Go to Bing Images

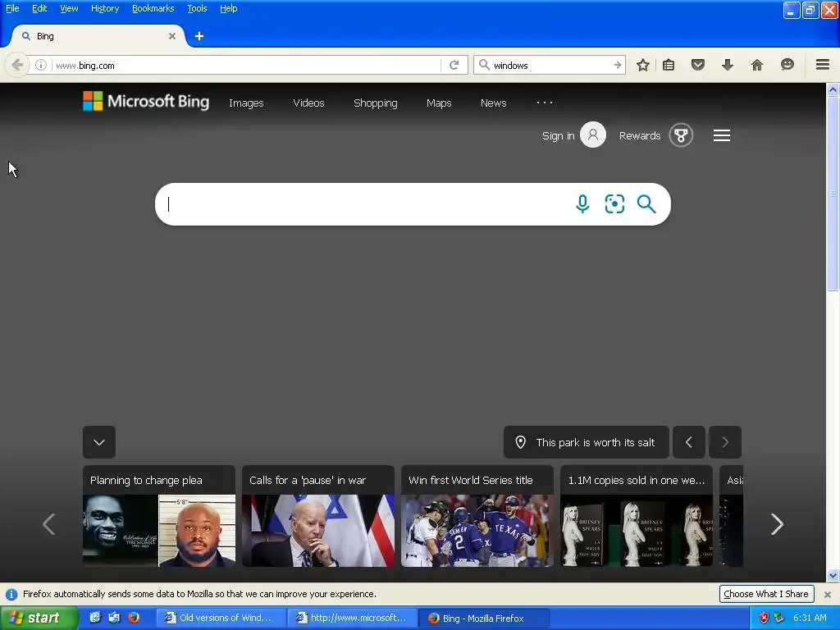[x=246, y=103]
